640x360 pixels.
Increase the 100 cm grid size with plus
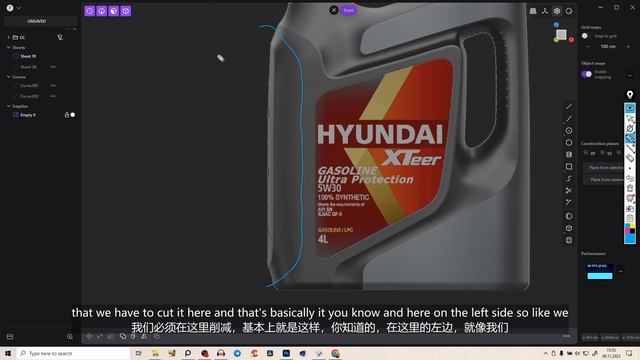(628, 47)
